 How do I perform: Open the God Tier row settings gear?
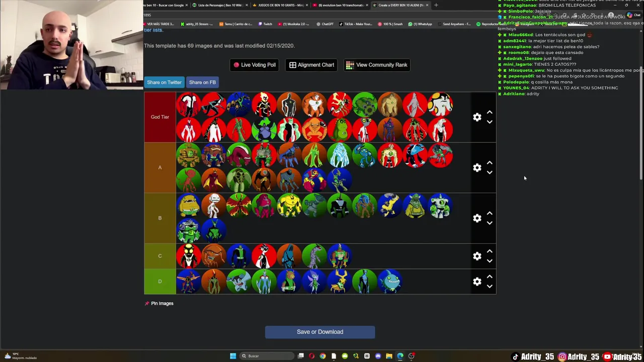click(477, 117)
